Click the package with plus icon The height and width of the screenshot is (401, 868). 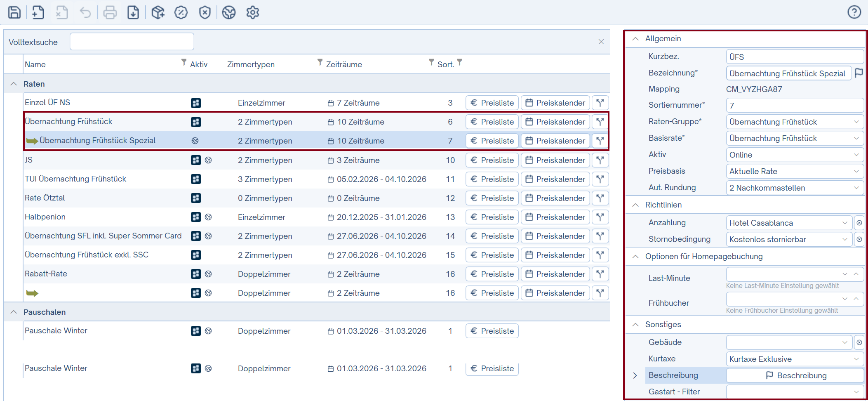point(158,12)
